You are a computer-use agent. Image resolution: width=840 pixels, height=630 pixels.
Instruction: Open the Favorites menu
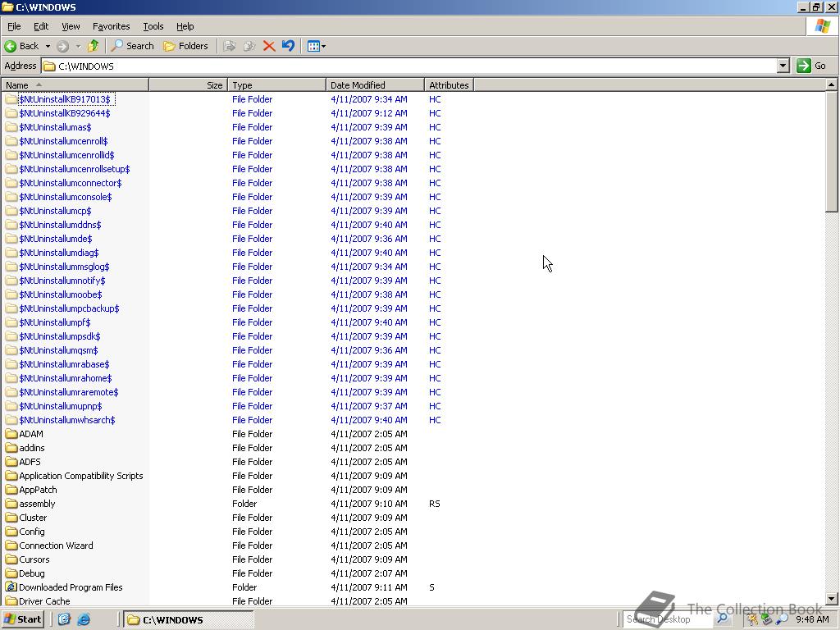coord(111,26)
